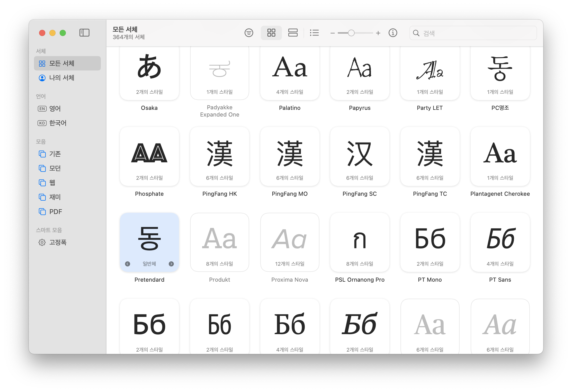The image size is (572, 392).
Task: Select the PT Mono font card
Action: click(430, 242)
